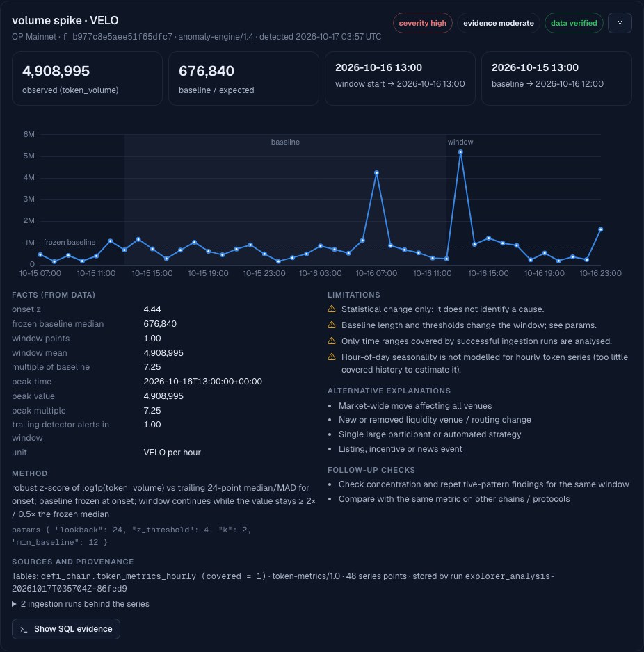Click the first chart point at 10-15 07:00

point(40,254)
